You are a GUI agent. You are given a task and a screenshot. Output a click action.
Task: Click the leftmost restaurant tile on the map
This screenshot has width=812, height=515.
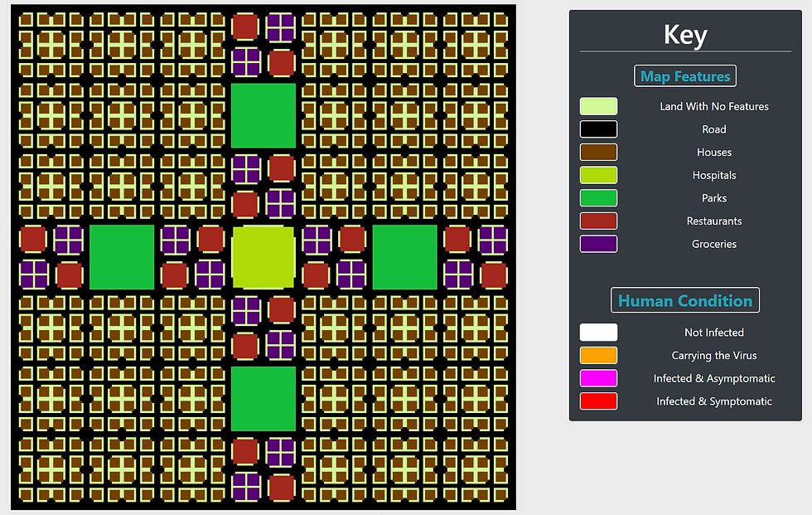pos(32,240)
